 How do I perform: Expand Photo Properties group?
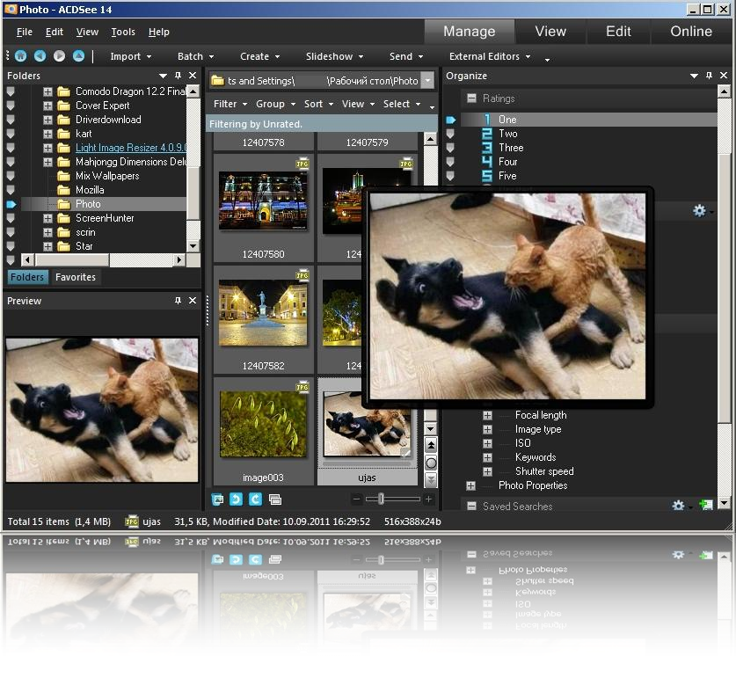pos(470,485)
